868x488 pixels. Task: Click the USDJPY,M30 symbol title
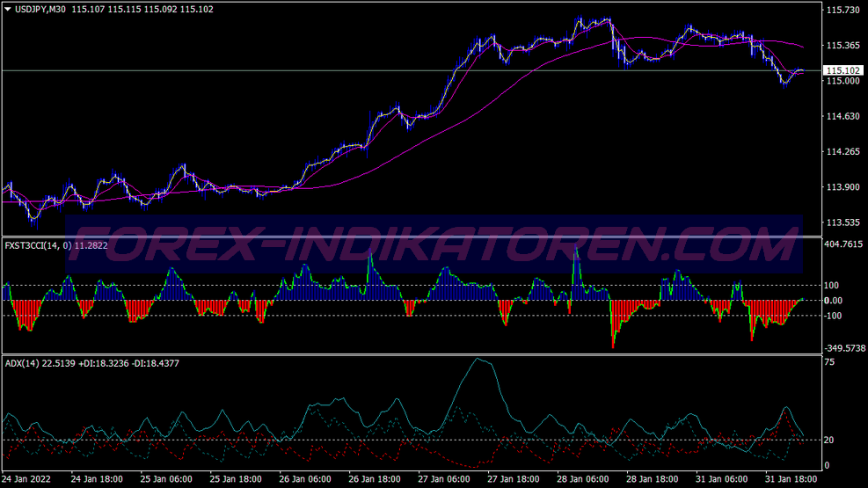coord(42,9)
